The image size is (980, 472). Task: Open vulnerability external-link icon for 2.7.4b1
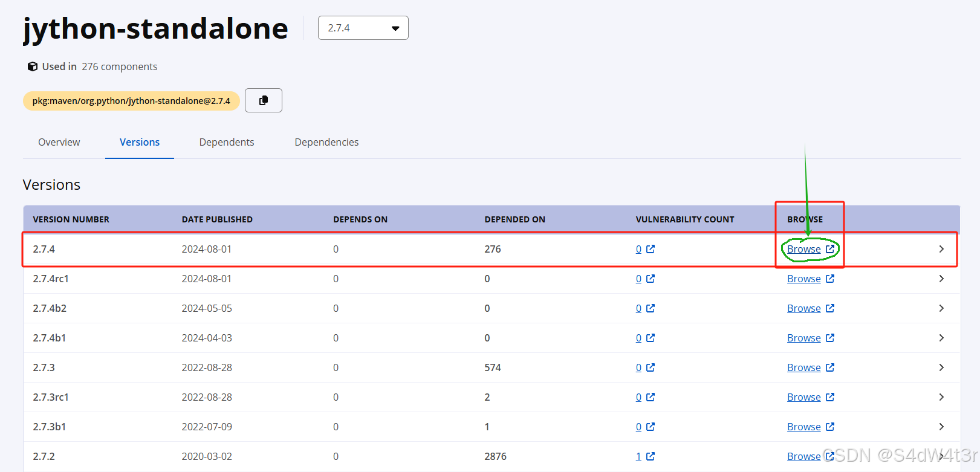click(x=651, y=338)
